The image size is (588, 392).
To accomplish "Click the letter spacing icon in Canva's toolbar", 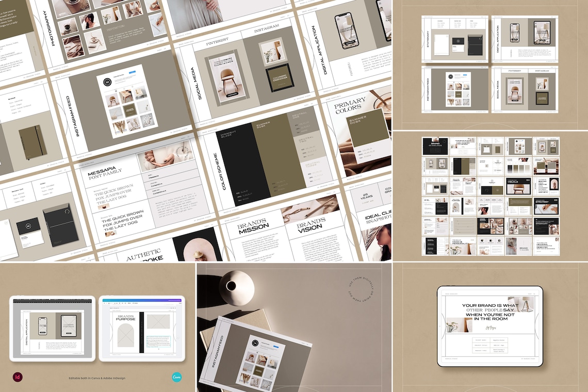I will pyautogui.click(x=125, y=303).
